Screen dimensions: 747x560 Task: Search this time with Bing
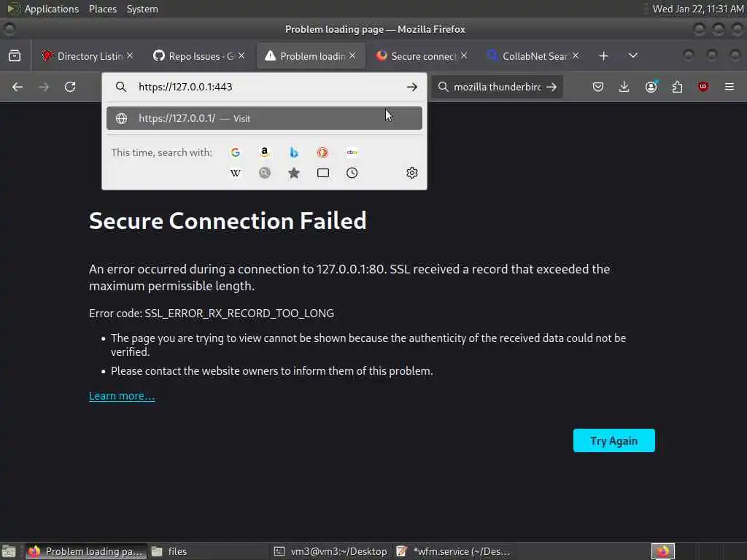pos(294,152)
